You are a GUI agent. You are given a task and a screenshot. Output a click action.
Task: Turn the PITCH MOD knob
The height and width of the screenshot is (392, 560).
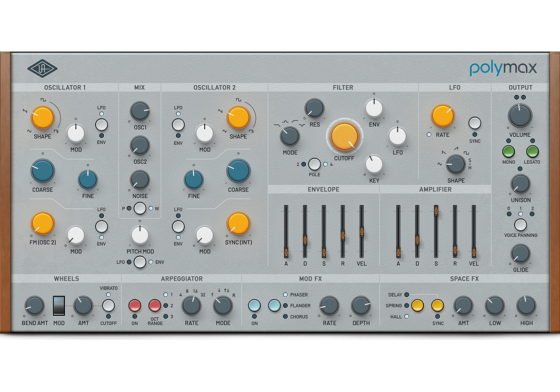(x=140, y=235)
